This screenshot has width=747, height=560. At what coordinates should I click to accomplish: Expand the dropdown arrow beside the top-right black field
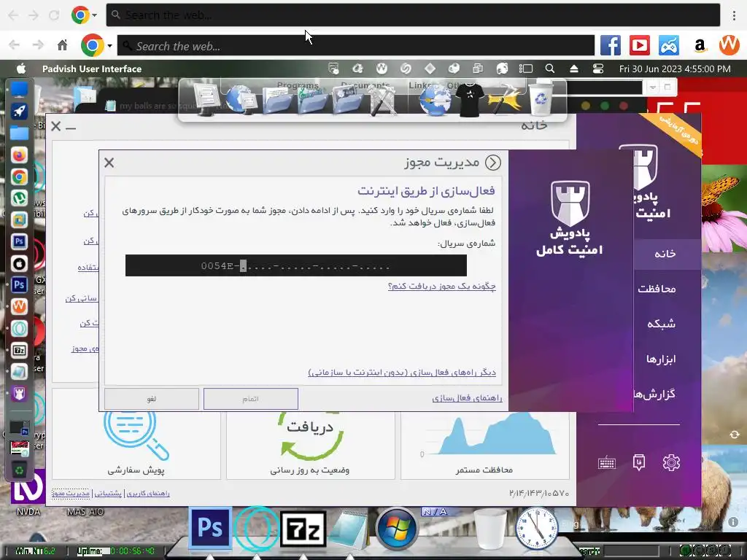653,87
